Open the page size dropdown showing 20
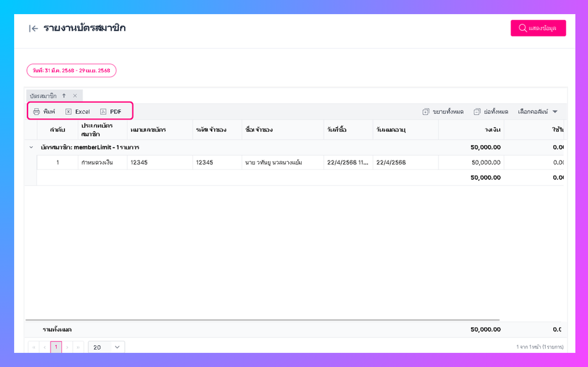This screenshot has width=588, height=367. 107,347
